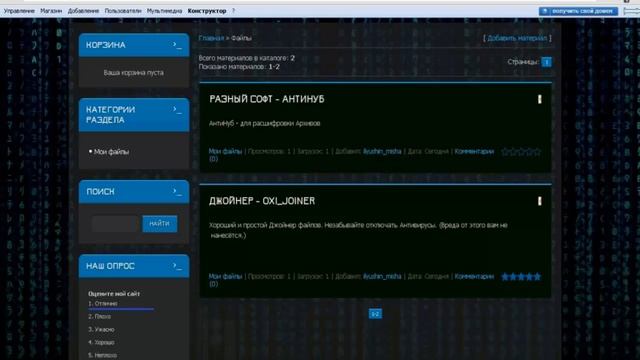Click the Получить свой домен button
Image resolution: width=640 pixels, height=360 pixels.
(578, 11)
